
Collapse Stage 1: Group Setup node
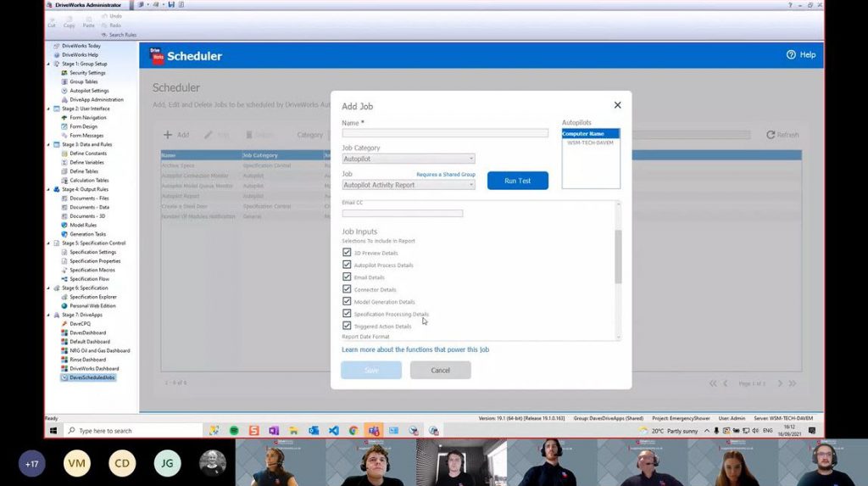pos(48,64)
